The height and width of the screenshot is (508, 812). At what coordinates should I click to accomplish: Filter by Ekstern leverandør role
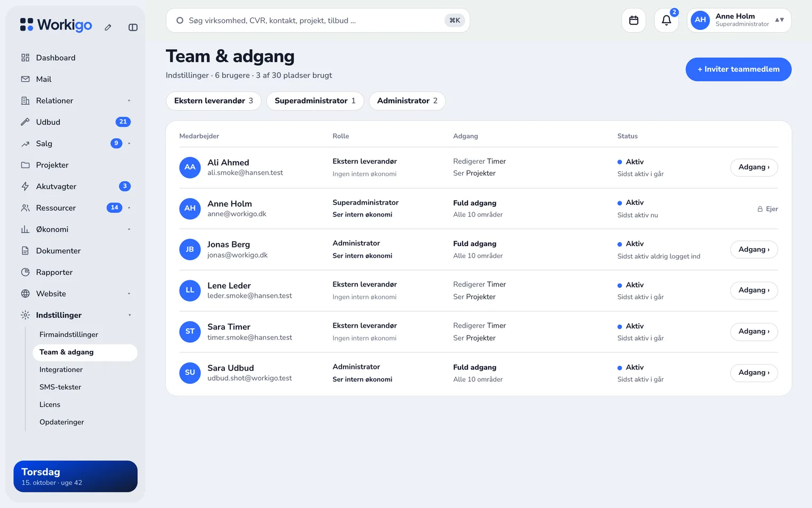(x=214, y=101)
